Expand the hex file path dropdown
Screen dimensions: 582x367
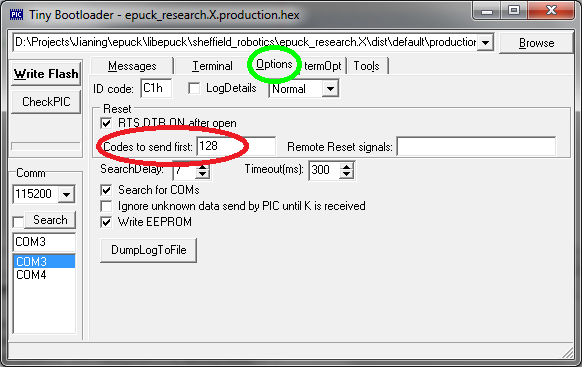[x=485, y=43]
